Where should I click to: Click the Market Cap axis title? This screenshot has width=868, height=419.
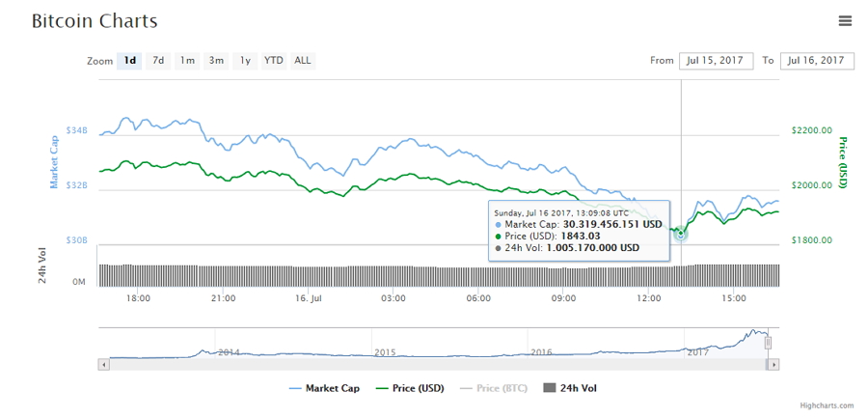(54, 162)
